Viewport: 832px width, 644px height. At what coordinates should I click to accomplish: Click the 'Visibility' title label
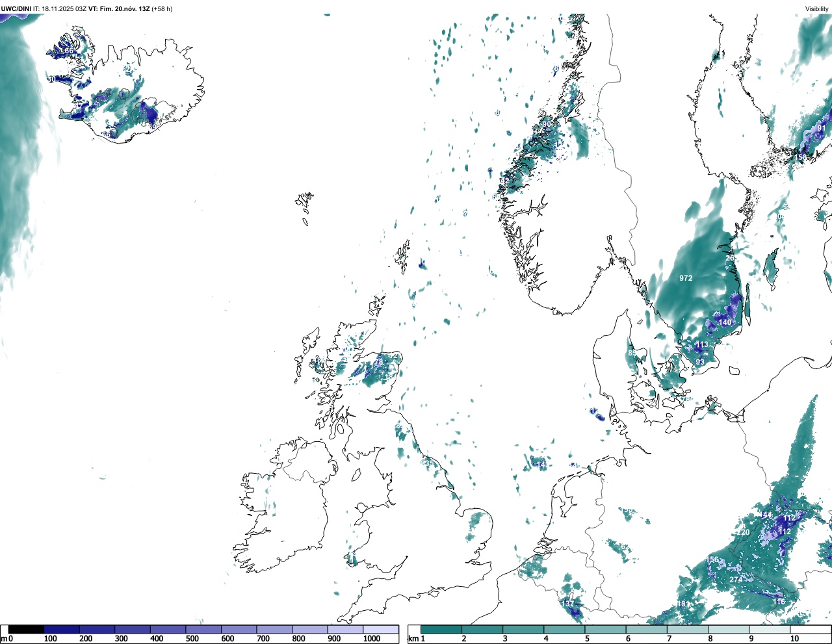pyautogui.click(x=817, y=9)
